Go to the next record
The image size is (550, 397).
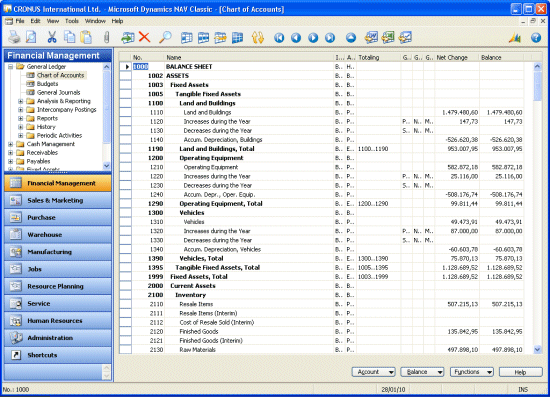coord(313,38)
